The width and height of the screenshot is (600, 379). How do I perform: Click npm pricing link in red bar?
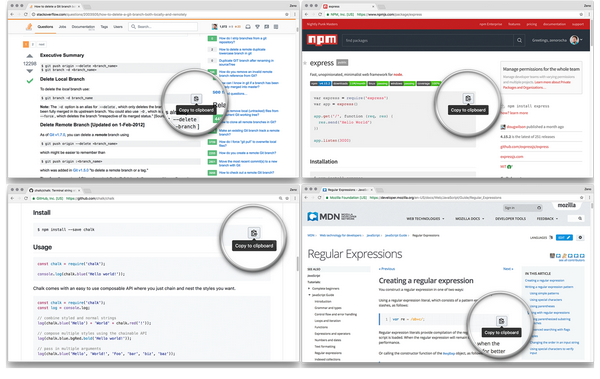[532, 24]
